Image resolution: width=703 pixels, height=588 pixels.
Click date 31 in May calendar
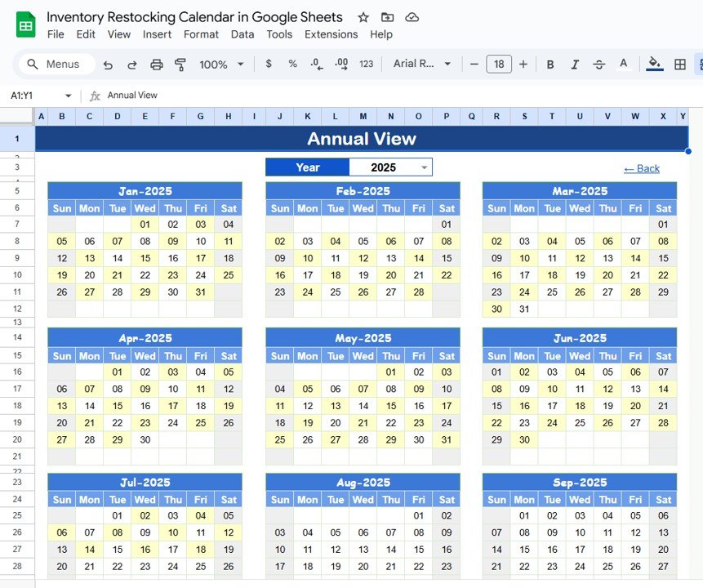(x=446, y=439)
